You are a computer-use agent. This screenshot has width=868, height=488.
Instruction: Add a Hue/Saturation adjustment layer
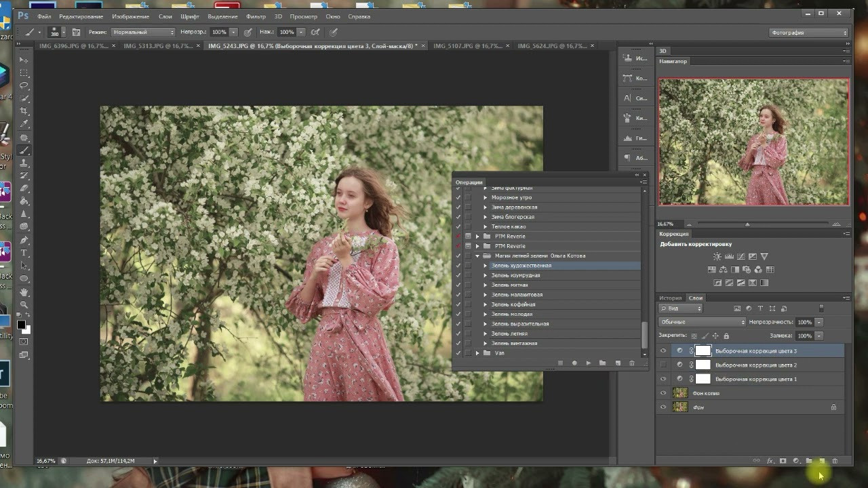[712, 269]
